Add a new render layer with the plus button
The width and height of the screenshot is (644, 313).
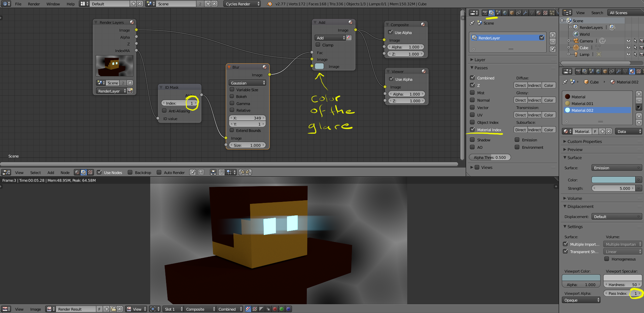pos(552,35)
